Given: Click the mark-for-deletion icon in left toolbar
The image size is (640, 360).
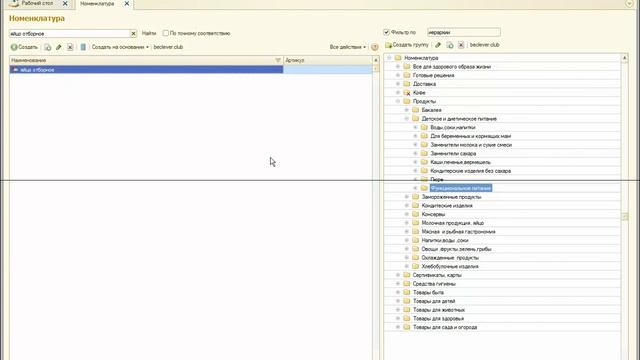Looking at the screenshot, I should tap(70, 47).
